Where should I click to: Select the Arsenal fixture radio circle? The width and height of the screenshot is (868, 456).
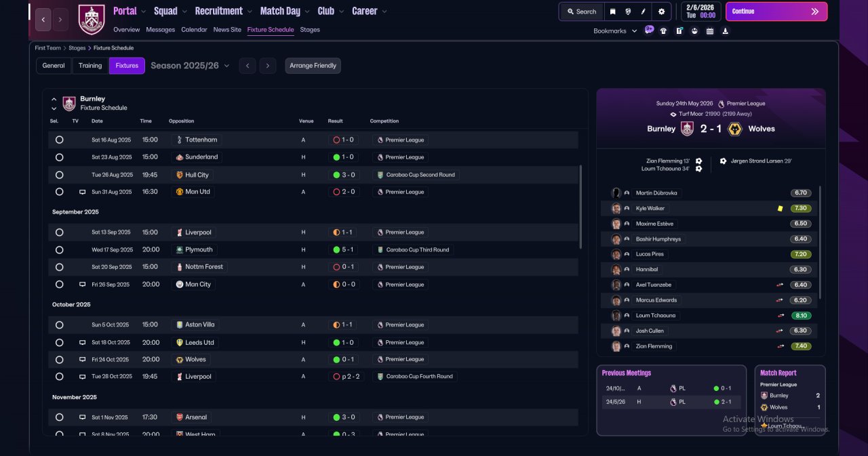coord(59,417)
